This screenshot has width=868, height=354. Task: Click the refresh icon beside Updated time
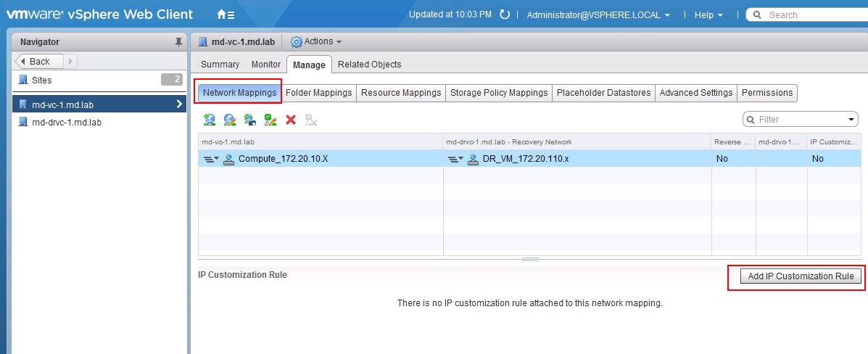pyautogui.click(x=504, y=15)
